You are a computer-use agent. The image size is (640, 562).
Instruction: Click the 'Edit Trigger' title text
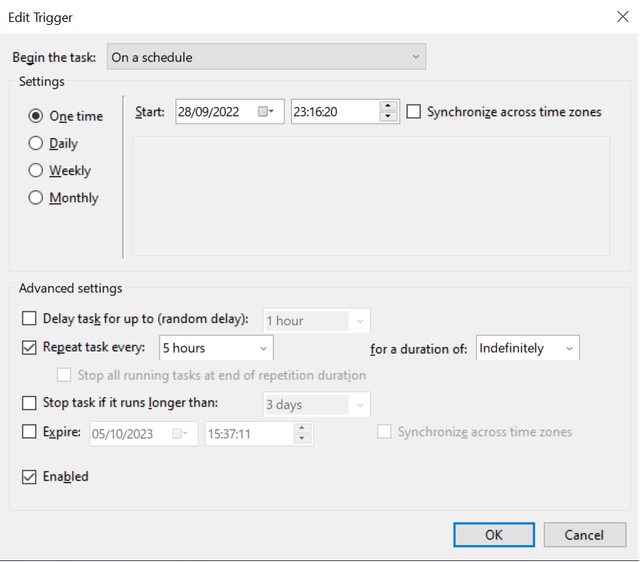click(40, 18)
